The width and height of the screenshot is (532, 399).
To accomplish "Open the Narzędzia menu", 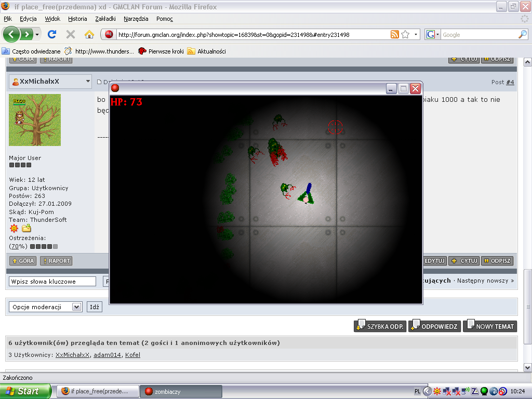I will click(x=135, y=19).
